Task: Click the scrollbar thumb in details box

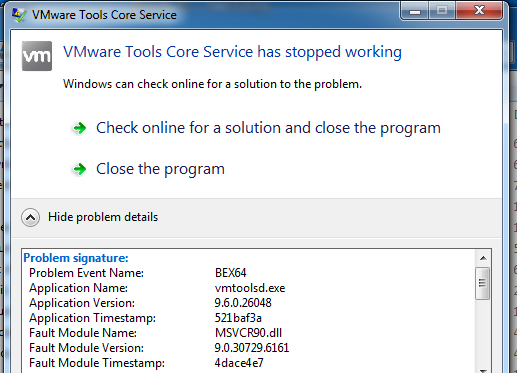Action: tap(482, 283)
